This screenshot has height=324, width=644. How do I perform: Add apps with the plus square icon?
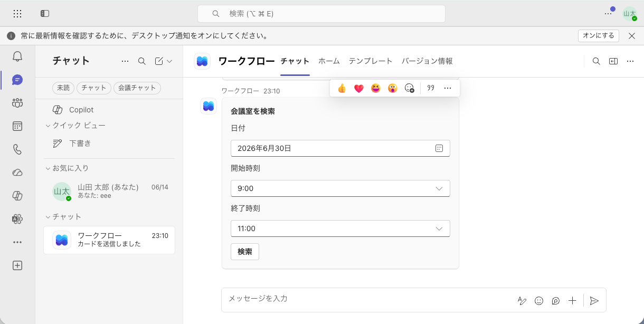[x=17, y=265]
